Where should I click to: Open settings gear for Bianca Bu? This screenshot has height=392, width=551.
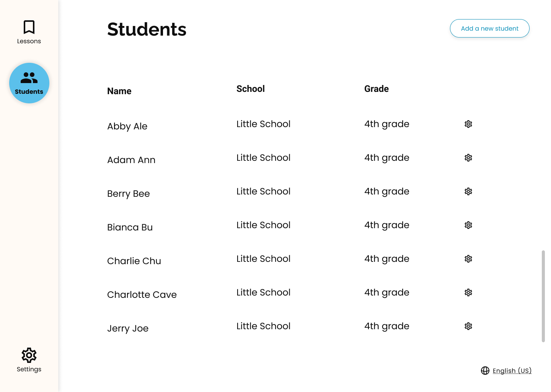[468, 225]
